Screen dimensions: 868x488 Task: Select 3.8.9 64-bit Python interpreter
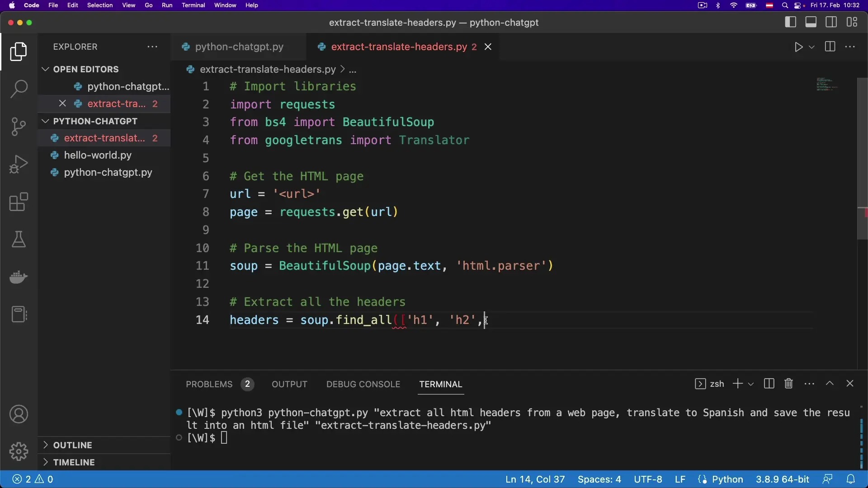pyautogui.click(x=783, y=479)
